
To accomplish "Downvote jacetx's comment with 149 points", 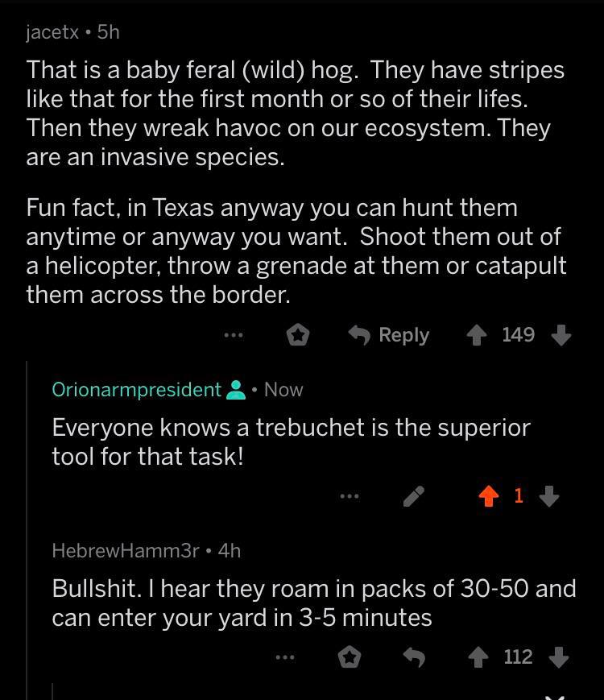I will click(x=561, y=335).
